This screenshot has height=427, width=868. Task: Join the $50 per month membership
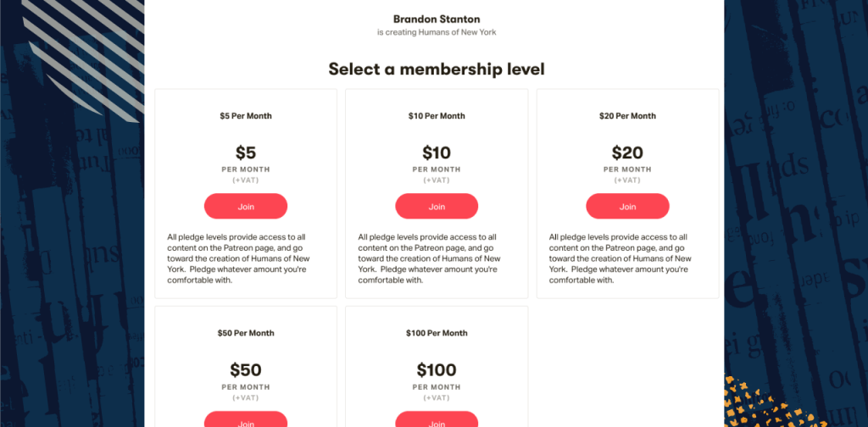246,421
